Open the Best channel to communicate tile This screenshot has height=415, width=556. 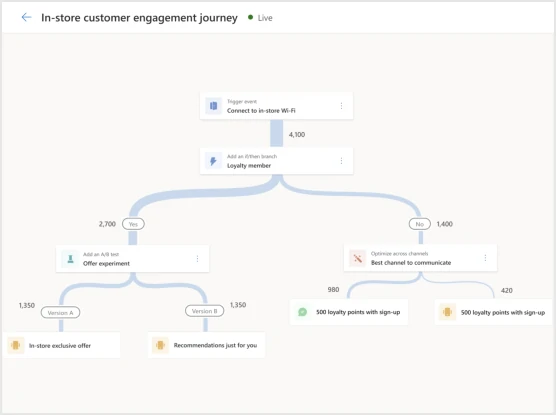(x=421, y=258)
